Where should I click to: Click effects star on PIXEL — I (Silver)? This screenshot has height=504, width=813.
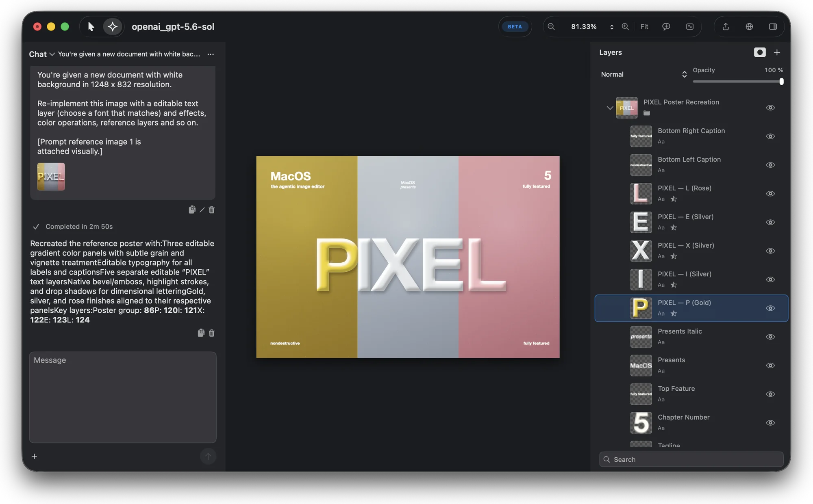tap(674, 285)
